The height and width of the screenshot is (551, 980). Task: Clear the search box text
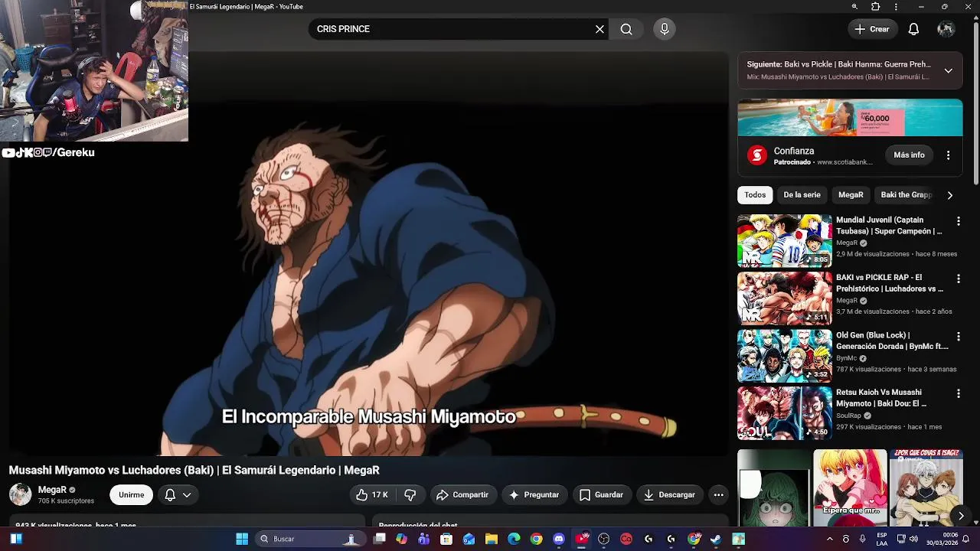pos(599,29)
